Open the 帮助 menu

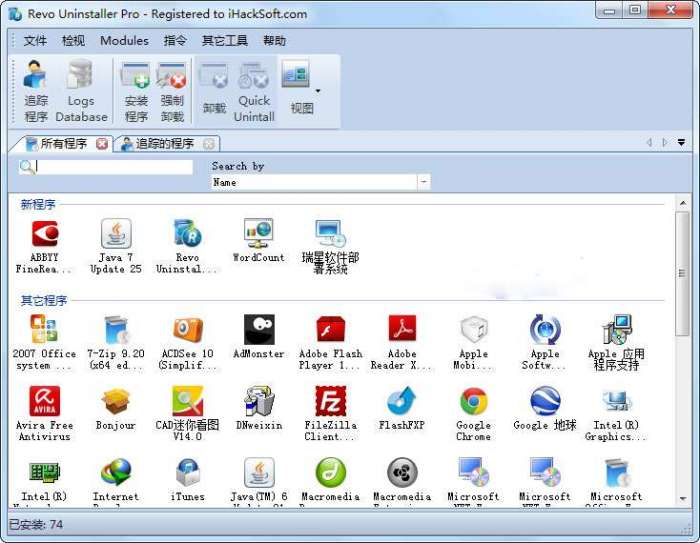pos(274,41)
